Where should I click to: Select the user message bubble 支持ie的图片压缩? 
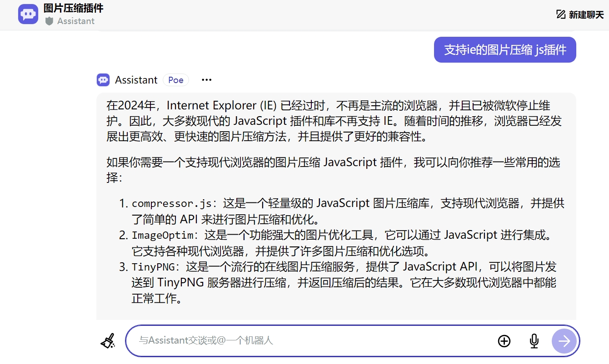(x=505, y=49)
